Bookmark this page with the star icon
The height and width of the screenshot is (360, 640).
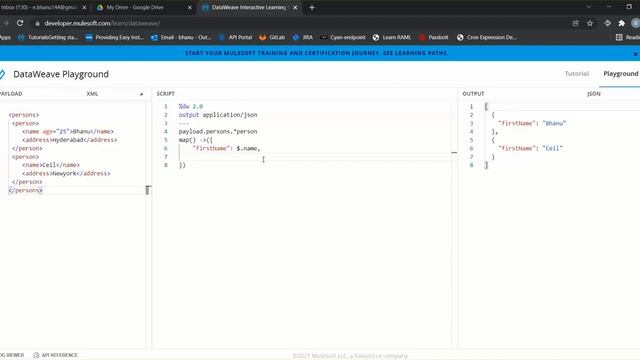tap(590, 23)
